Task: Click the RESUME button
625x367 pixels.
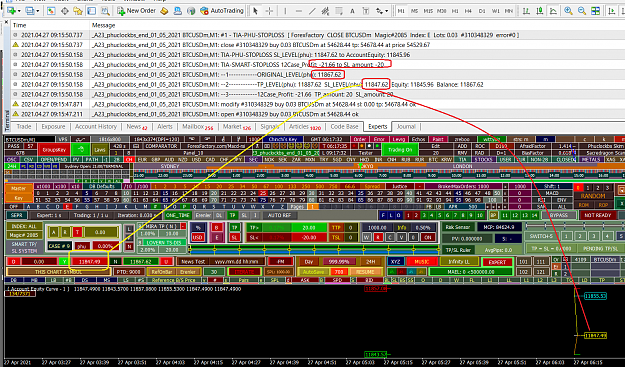Action: point(365,272)
